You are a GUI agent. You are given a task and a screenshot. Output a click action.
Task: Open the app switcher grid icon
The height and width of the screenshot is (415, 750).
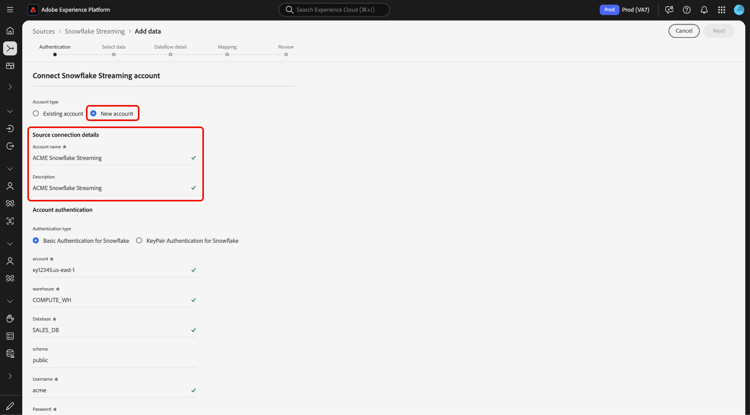(x=721, y=10)
